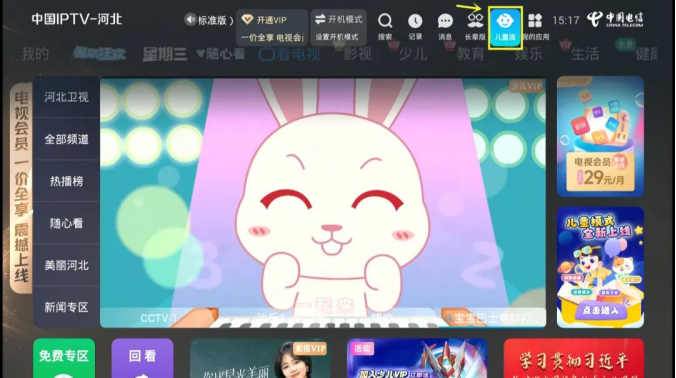
Task: Open 河北卫视 in the side menu
Action: tap(66, 97)
